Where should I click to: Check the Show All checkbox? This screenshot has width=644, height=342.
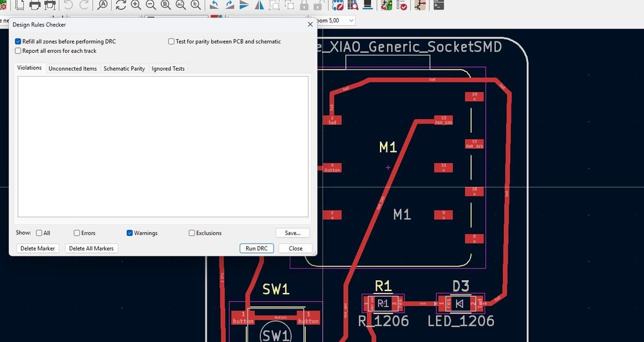point(39,233)
